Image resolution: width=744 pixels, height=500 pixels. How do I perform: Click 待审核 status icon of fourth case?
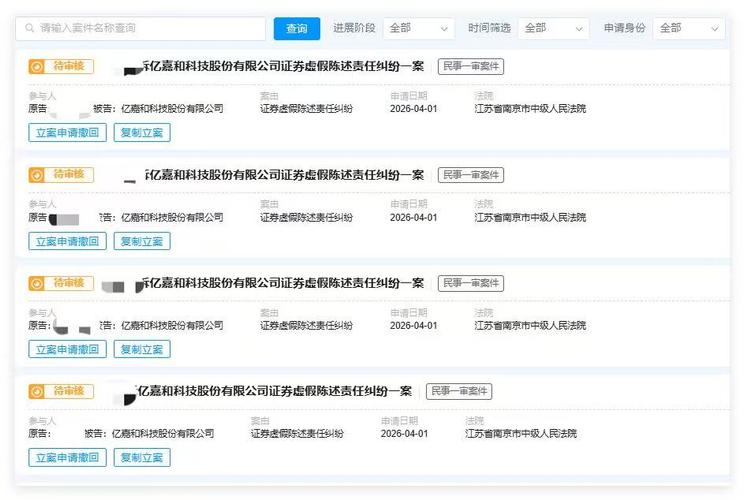(x=37, y=391)
